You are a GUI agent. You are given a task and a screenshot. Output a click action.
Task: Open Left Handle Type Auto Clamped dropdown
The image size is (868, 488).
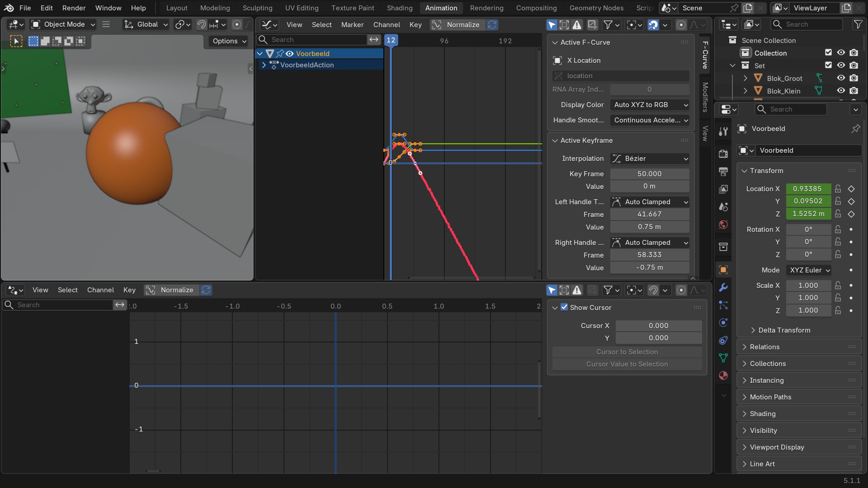pyautogui.click(x=650, y=202)
